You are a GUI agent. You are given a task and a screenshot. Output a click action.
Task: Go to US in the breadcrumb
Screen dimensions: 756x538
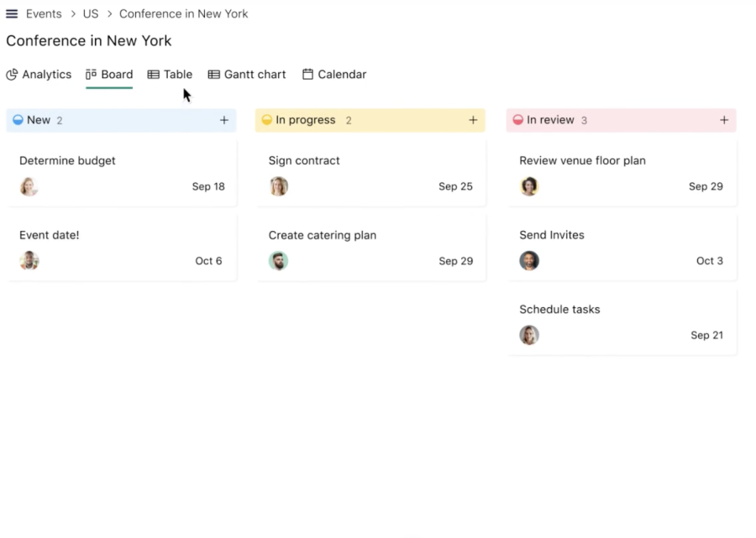pyautogui.click(x=91, y=14)
